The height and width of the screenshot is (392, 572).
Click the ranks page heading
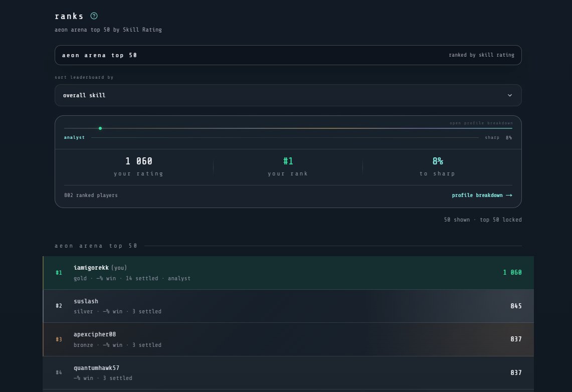69,16
